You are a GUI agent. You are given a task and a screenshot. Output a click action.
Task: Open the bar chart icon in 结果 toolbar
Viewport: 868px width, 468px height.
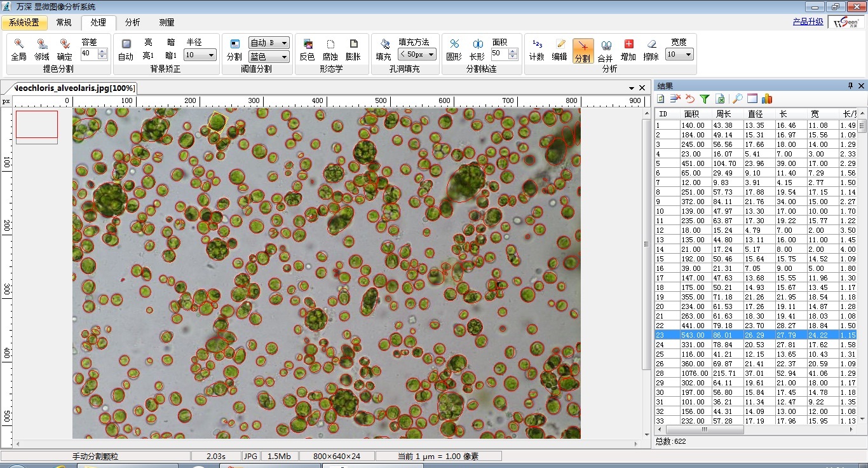pos(767,99)
